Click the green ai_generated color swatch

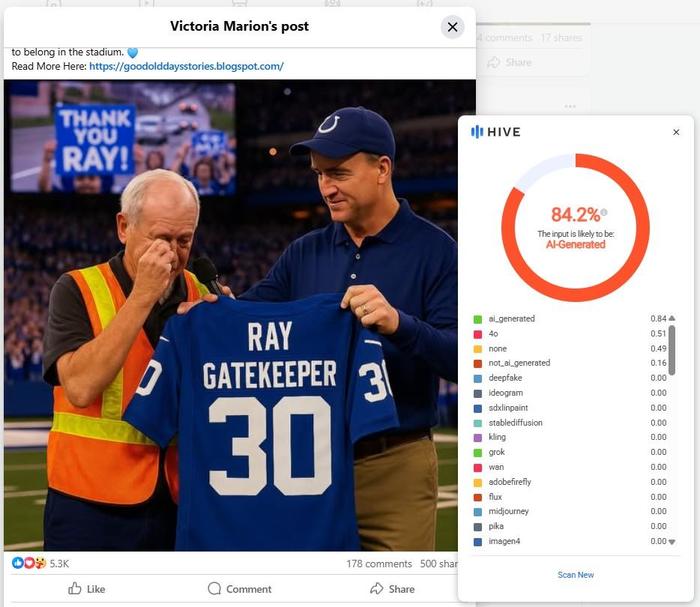(478, 319)
